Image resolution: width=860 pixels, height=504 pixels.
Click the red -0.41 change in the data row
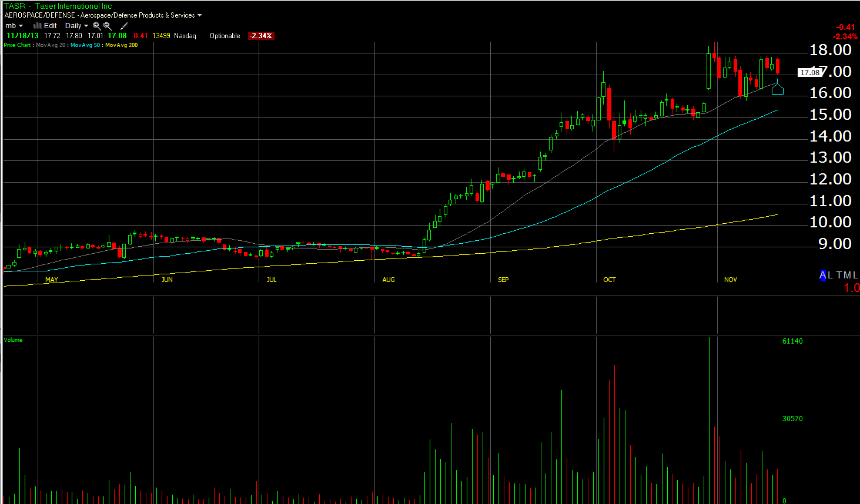click(x=140, y=36)
